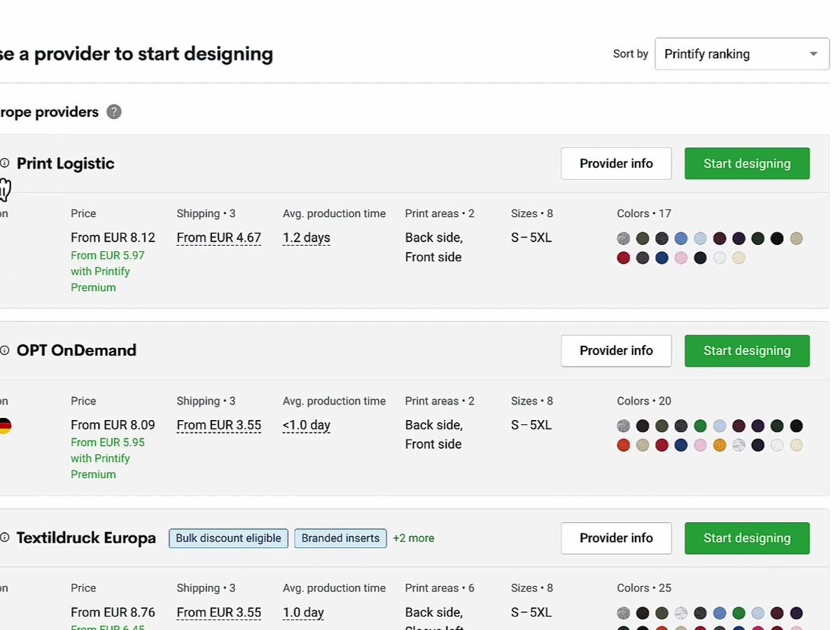Click the info icon beside OPT OnDemand
This screenshot has width=840, height=630.
pos(5,350)
